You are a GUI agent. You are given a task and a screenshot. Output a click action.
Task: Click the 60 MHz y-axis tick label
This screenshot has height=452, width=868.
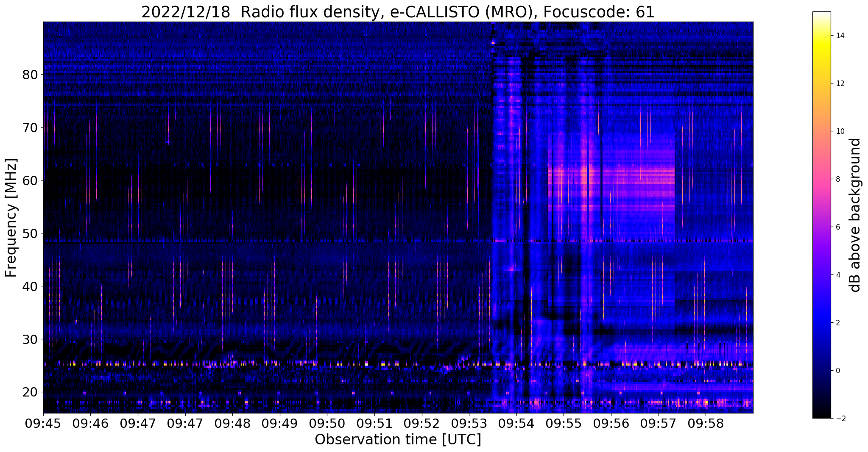click(30, 180)
